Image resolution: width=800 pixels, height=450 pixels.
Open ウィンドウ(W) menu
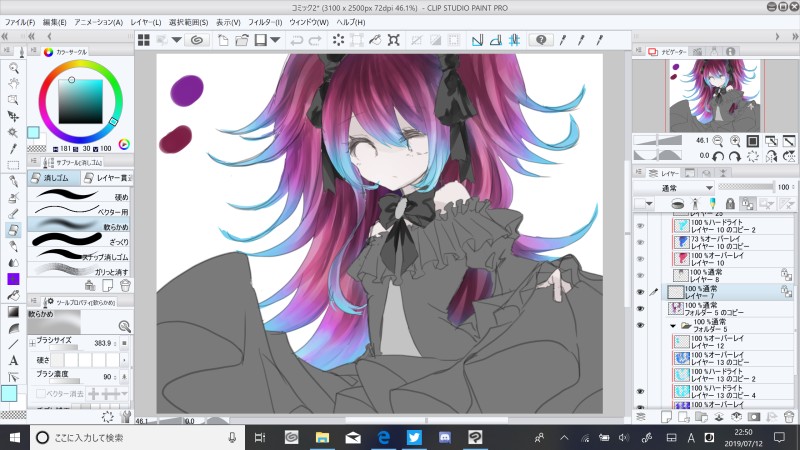point(309,22)
